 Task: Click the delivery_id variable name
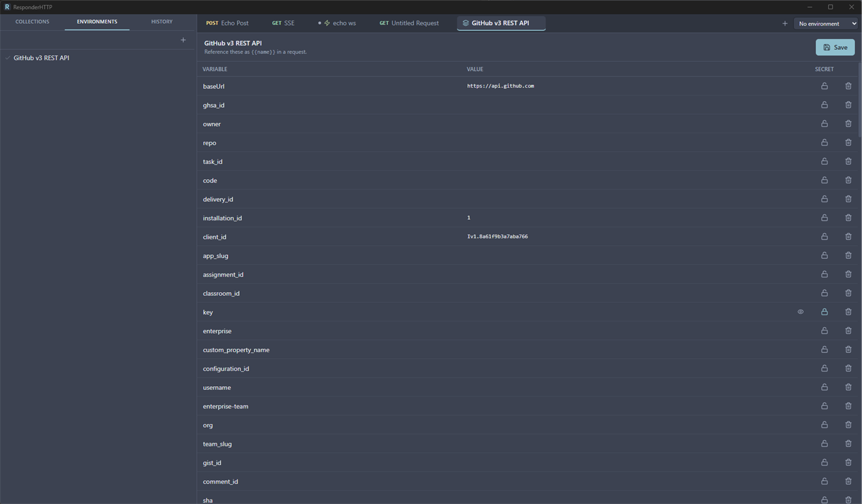(x=218, y=199)
